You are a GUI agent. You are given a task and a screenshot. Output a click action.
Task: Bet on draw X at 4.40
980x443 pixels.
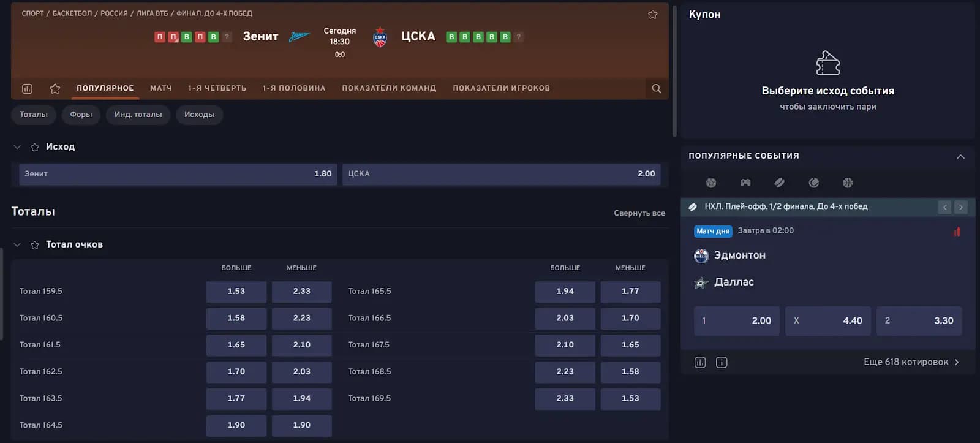828,321
